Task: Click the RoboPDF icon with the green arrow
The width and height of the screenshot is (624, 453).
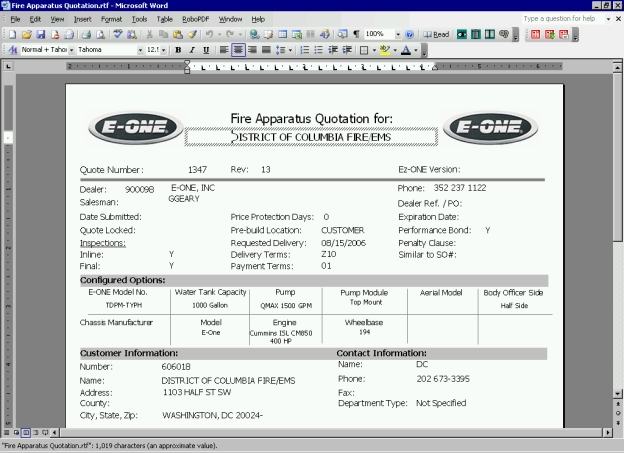Action: click(x=550, y=35)
